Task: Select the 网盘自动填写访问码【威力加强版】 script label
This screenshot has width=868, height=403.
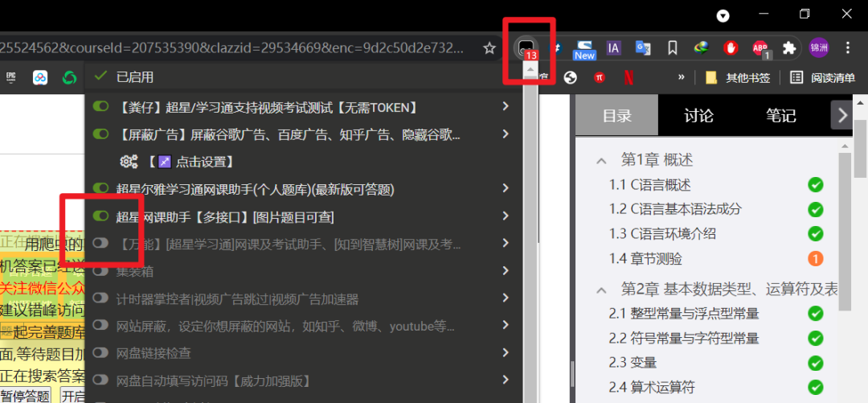Action: tap(212, 380)
